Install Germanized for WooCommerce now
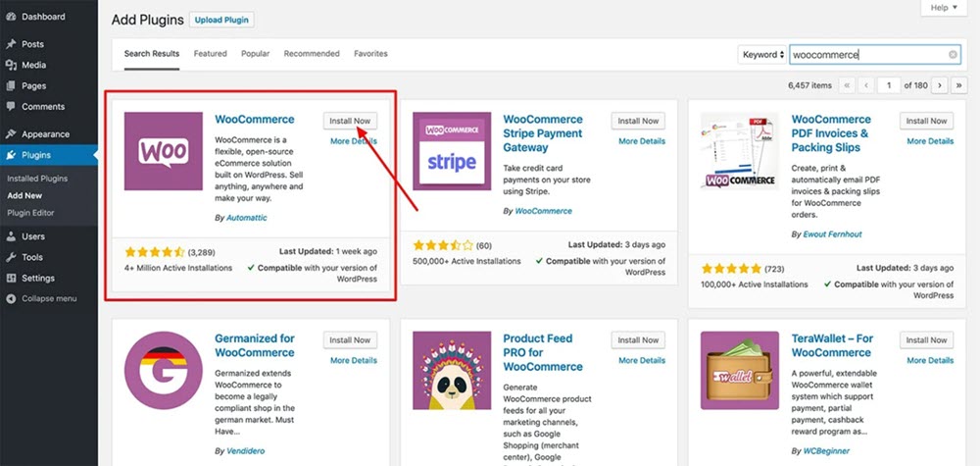The height and width of the screenshot is (466, 980). pos(350,340)
